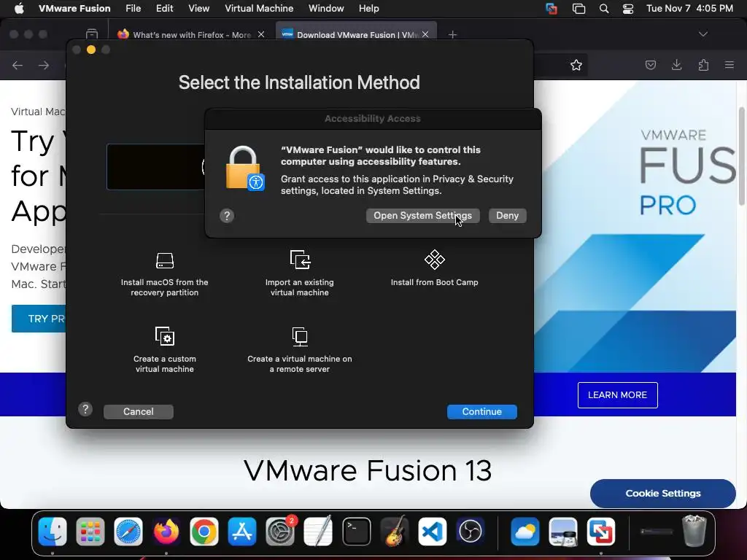
Task: Select Create a virtual machine on remote server
Action: (300, 351)
